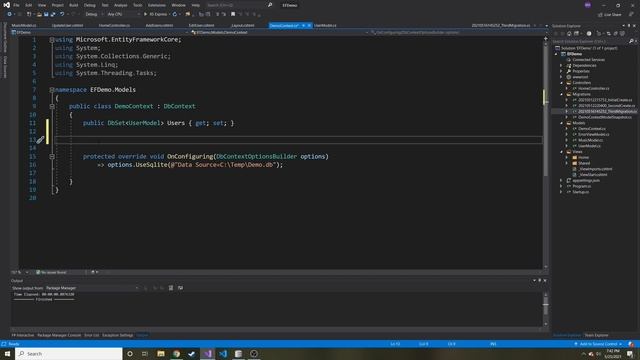Open the Tools menu
Image resolution: width=640 pixels, height=360 pixels.
point(138,5)
